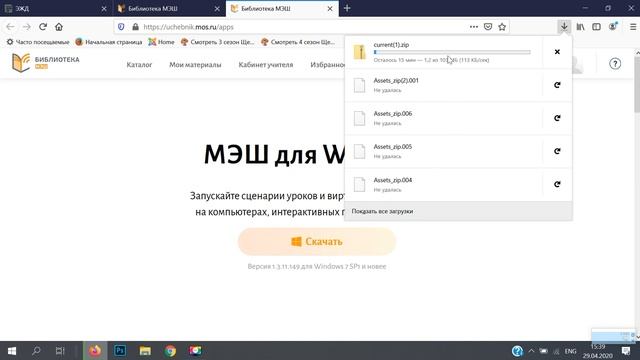Retry the Assets_zip(2).001 download
Image resolution: width=640 pixels, height=360 pixels.
(x=557, y=85)
